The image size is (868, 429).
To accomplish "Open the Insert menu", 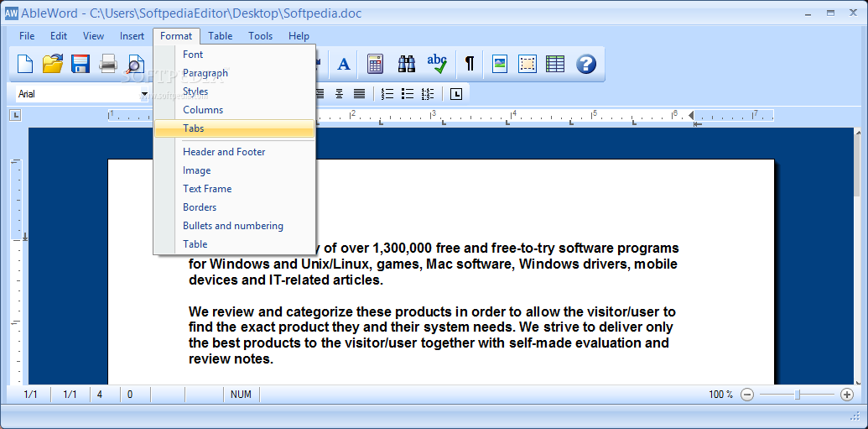I will click(x=132, y=36).
